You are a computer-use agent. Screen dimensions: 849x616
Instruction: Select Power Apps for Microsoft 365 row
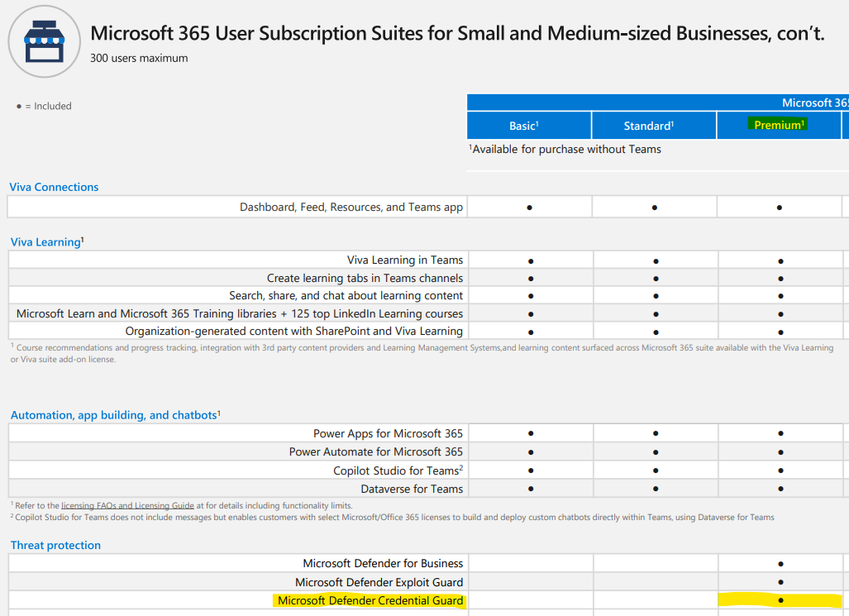click(x=388, y=433)
